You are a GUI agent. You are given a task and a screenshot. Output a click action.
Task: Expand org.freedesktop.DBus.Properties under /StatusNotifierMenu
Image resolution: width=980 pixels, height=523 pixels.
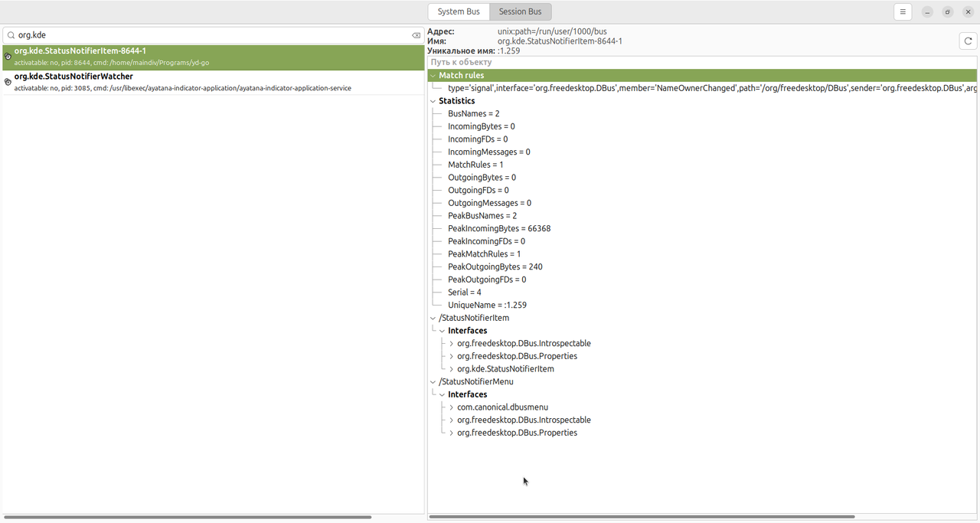[451, 433]
